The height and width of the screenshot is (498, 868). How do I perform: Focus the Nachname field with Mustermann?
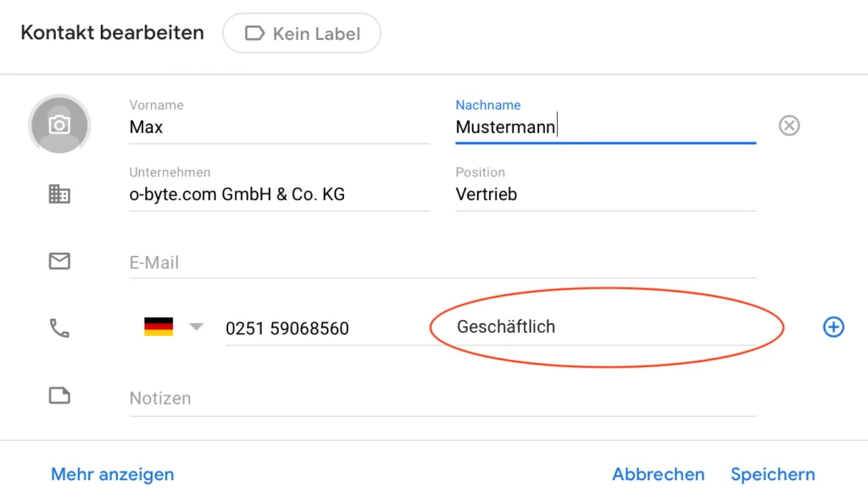click(x=604, y=127)
